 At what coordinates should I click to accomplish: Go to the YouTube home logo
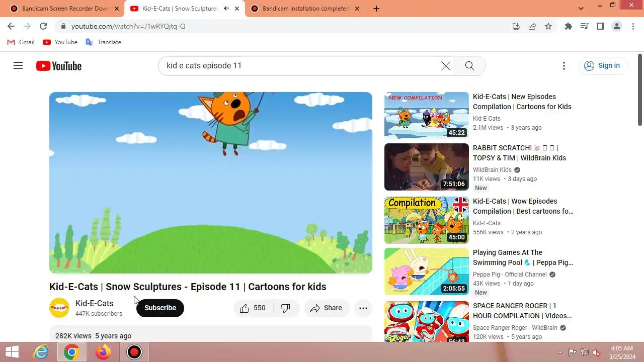pos(59,66)
